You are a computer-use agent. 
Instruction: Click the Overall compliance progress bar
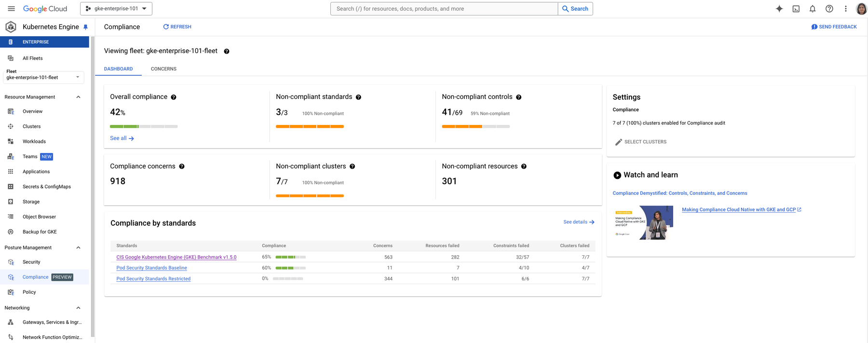(144, 126)
